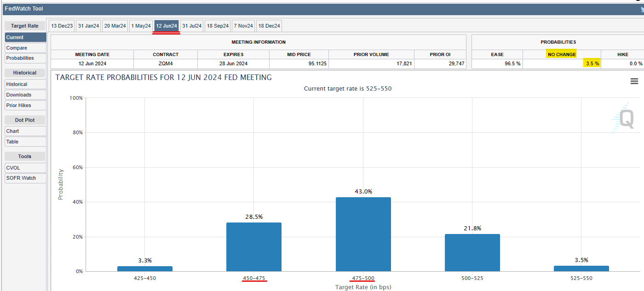Open the 18 Sep24 meeting tab
Image resolution: width=644 pixels, height=291 pixels.
[x=218, y=26]
